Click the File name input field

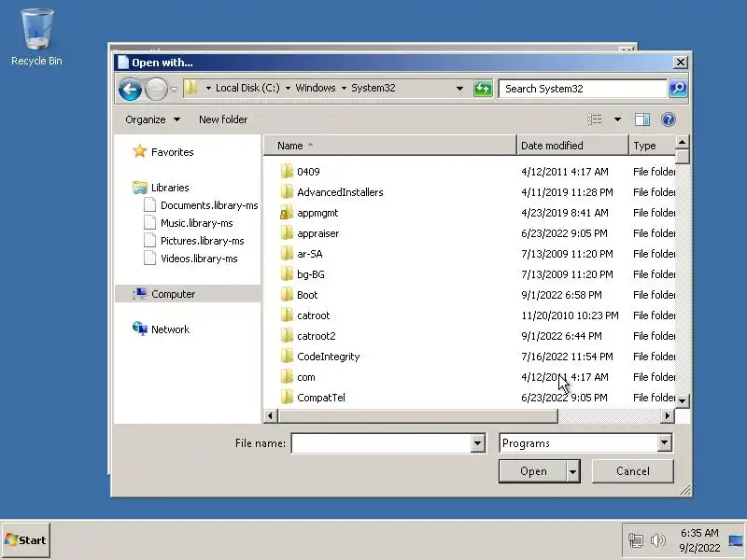coord(381,443)
